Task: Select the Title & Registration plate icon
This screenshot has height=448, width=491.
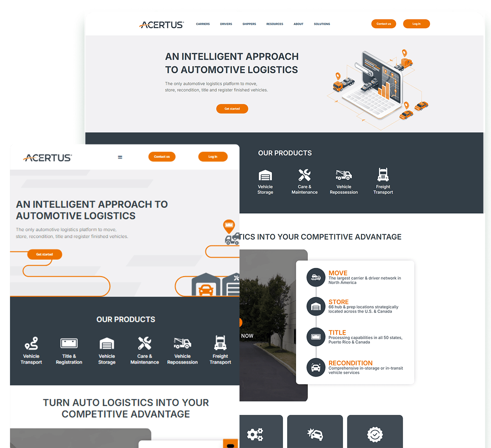Action: (x=69, y=343)
